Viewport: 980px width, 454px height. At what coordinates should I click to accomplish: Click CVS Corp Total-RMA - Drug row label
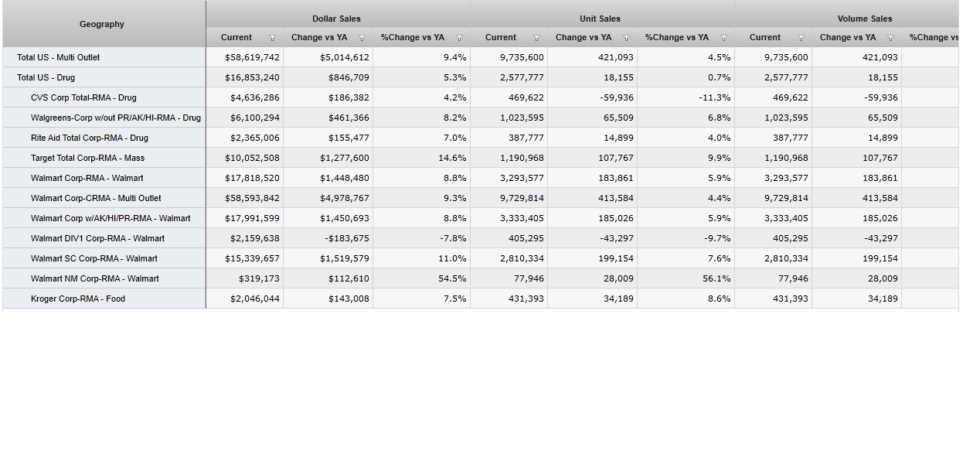(x=83, y=97)
